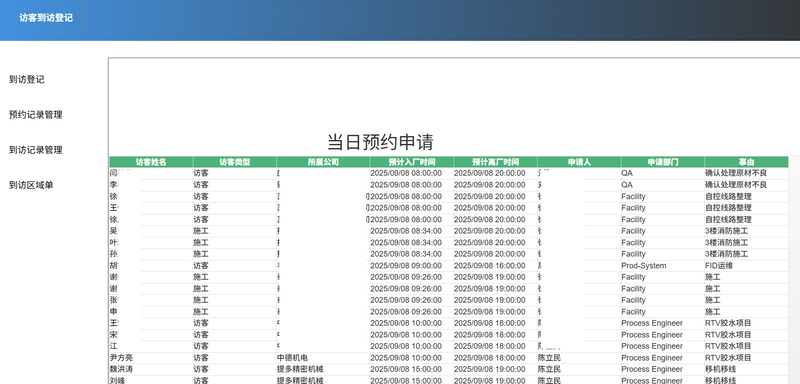
Task: Click 18:00:00 exit time in the 尹方亮 row
Action: tap(489, 358)
